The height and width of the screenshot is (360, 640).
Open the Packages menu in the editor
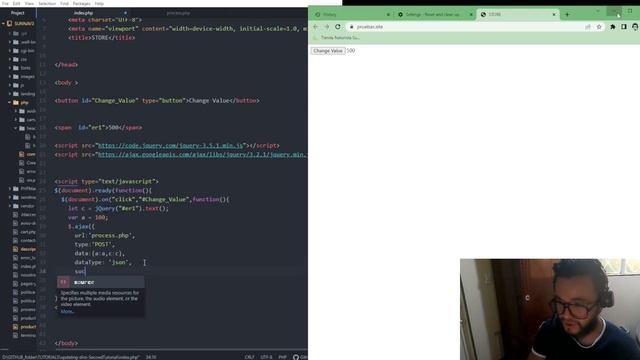point(82,3)
